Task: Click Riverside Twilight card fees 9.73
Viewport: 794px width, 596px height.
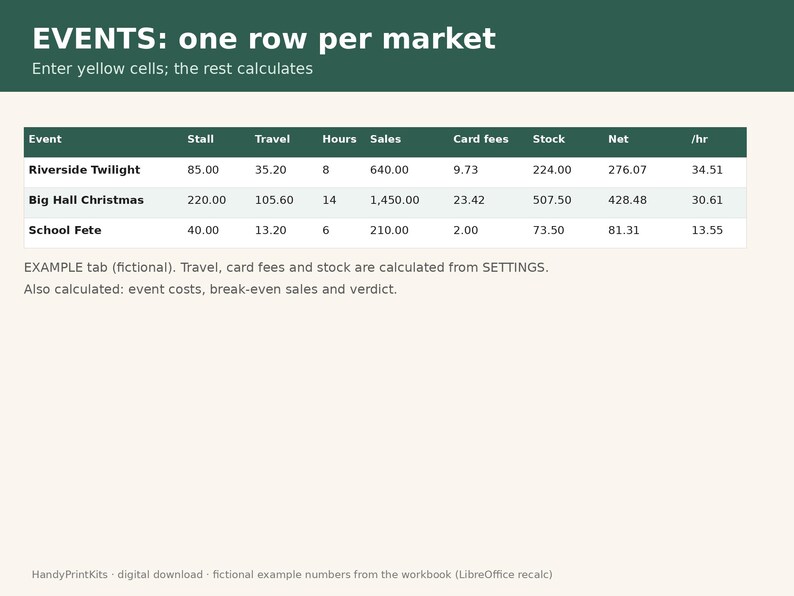Action: coord(465,170)
